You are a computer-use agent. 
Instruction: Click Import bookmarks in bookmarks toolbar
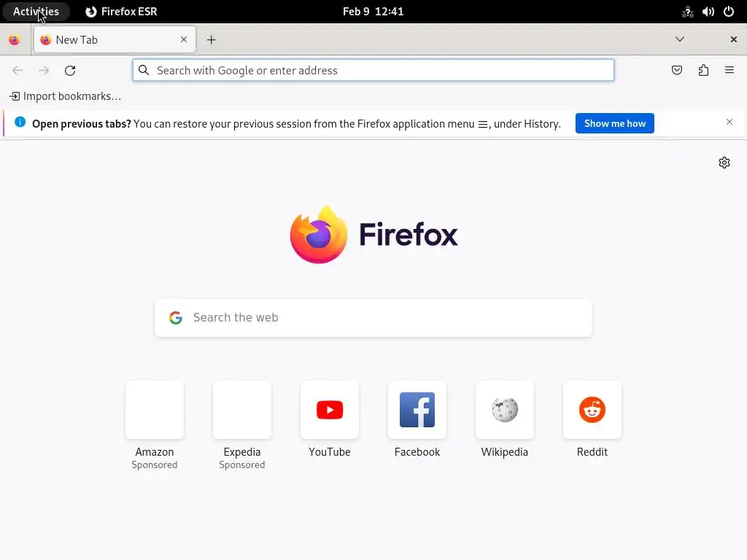[x=66, y=96]
